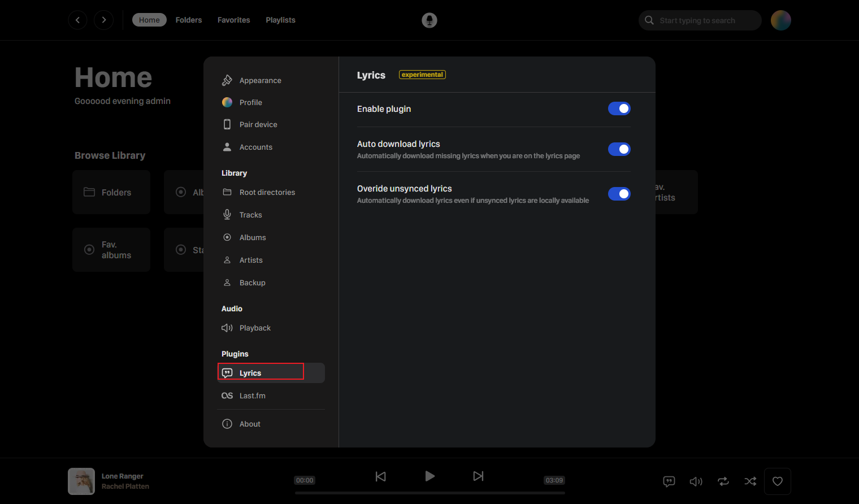Click the volume speaker icon in player bar
859x504 pixels.
[696, 481]
